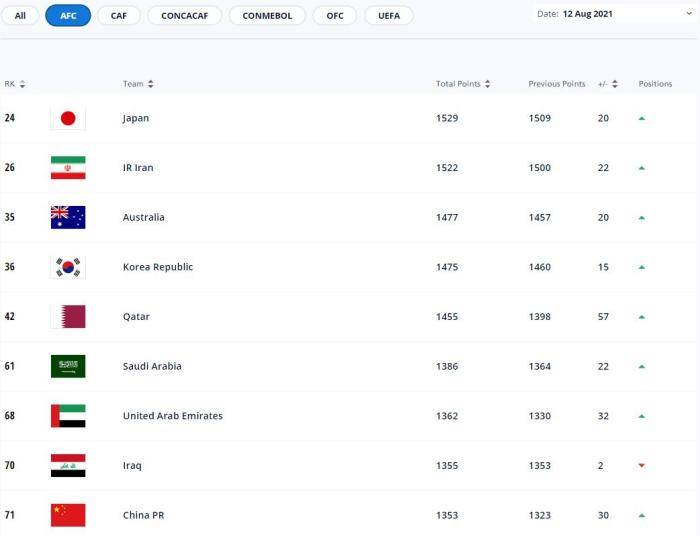Click the Korea Republic flag icon

[68, 267]
